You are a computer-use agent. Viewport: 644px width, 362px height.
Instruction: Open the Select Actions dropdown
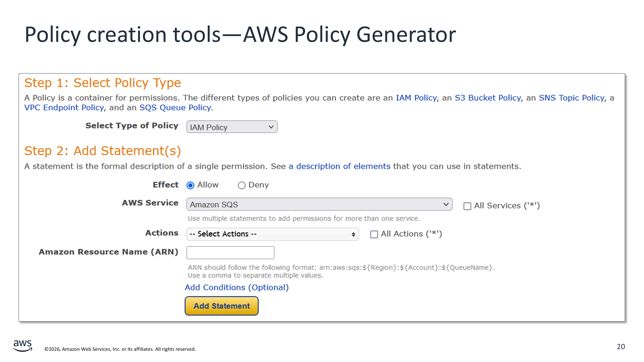point(273,234)
